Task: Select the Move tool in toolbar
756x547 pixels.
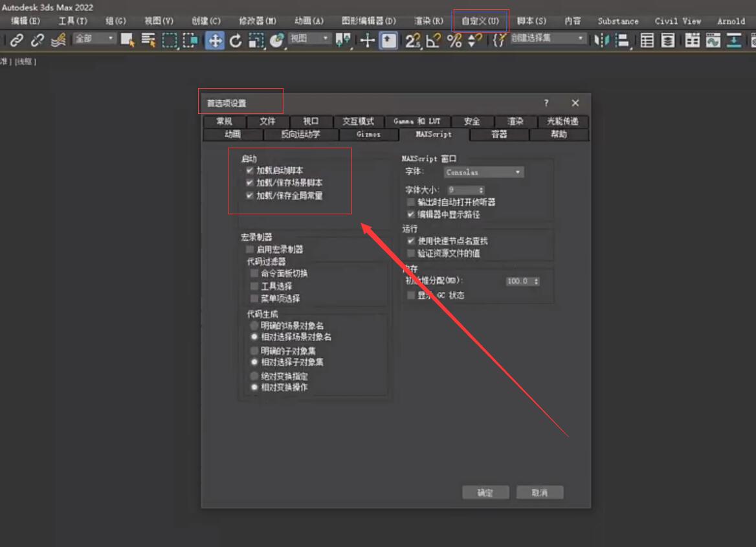Action: click(x=214, y=41)
